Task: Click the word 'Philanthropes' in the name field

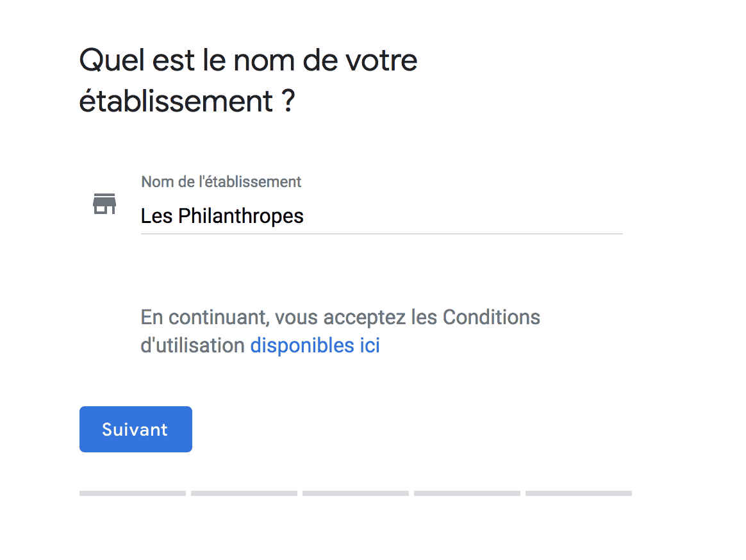Action: (x=241, y=217)
